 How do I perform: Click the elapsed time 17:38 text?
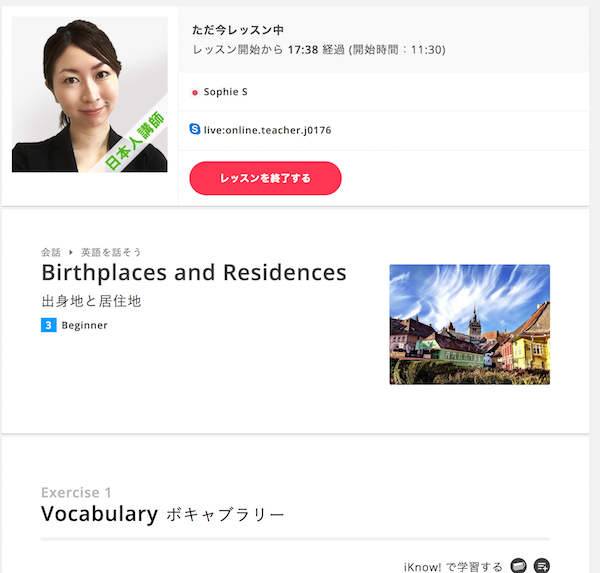click(x=303, y=50)
